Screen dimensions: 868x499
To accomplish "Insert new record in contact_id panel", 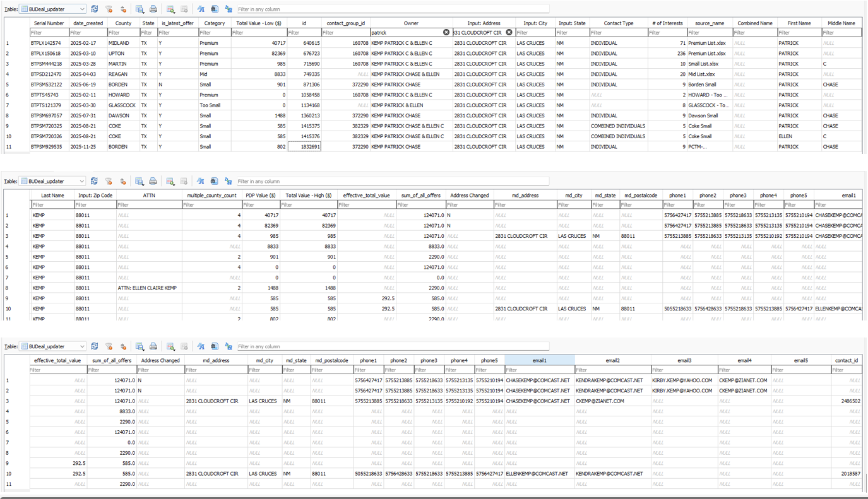I will (170, 346).
